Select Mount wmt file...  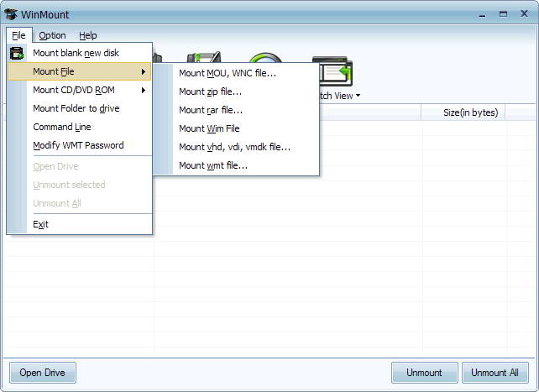coord(236,165)
